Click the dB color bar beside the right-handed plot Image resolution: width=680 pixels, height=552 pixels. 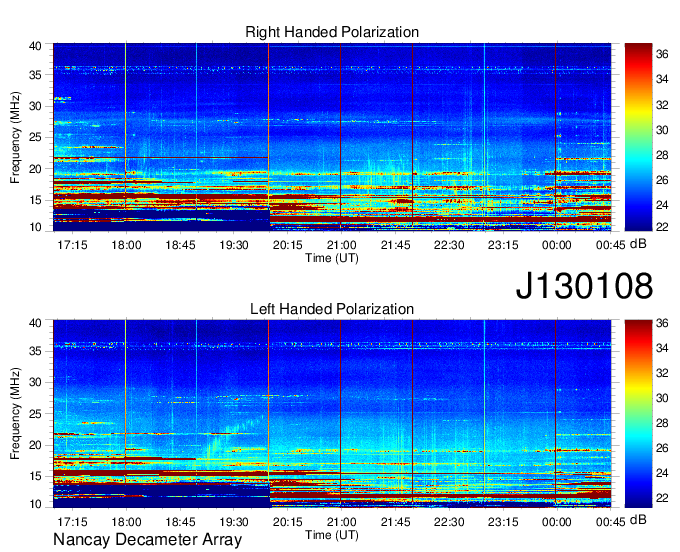(638, 137)
